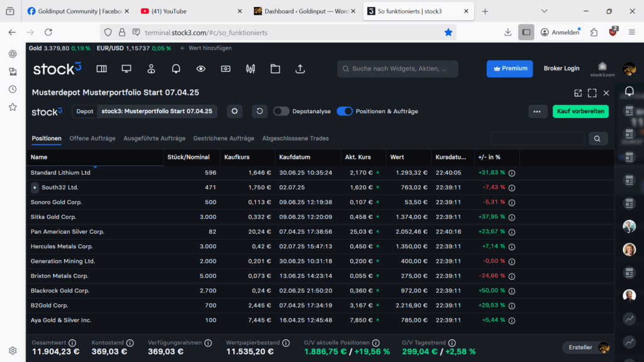Viewport: 644px width, 362px height.
Task: Click the depot refresh icon
Action: click(x=260, y=111)
